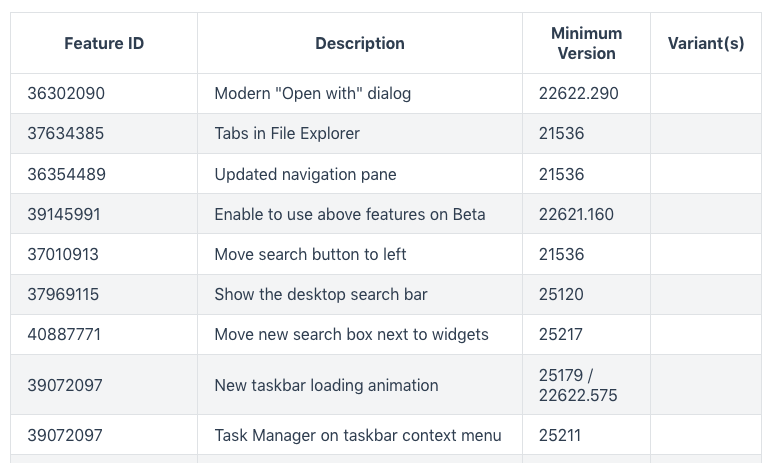Select Move search button to left row
Viewport: 775px width, 463px height.
click(x=386, y=254)
